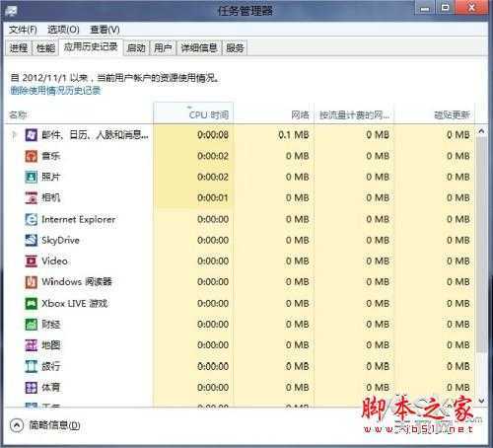
Task: Click the Video app icon
Action: [x=32, y=261]
